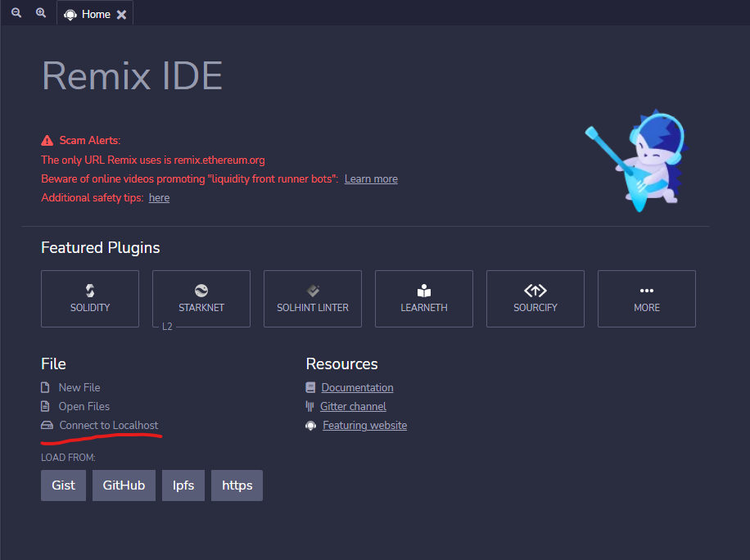The image size is (750, 560).
Task: Click the Remix logo icon on Home tab
Action: pos(70,15)
